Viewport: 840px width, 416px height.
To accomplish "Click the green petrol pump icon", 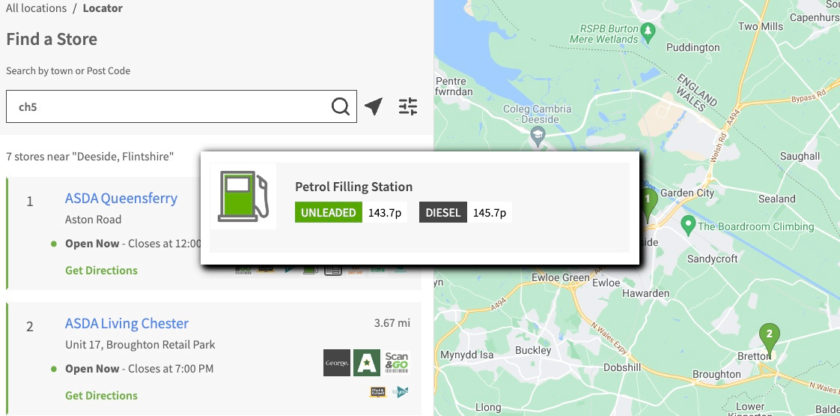I will [x=243, y=196].
